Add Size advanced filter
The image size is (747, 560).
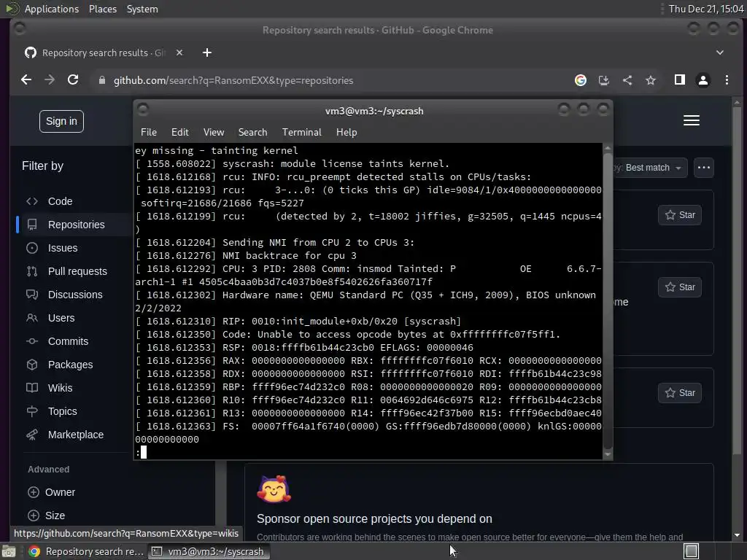46,516
